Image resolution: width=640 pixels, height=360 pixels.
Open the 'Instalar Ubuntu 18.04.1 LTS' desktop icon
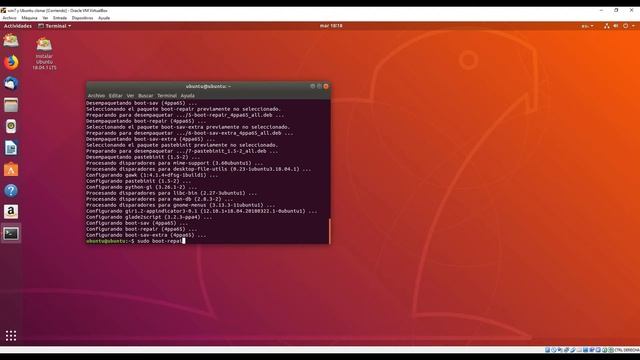pos(44,53)
